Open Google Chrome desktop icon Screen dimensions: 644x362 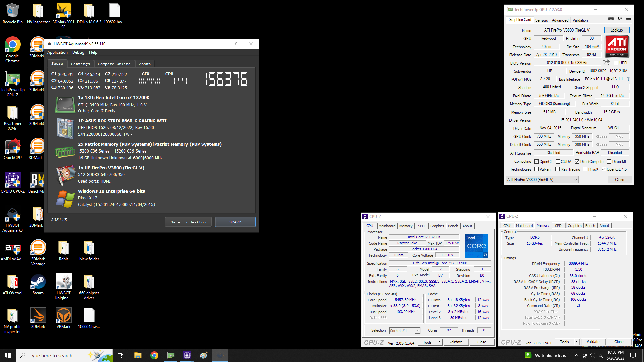click(13, 50)
